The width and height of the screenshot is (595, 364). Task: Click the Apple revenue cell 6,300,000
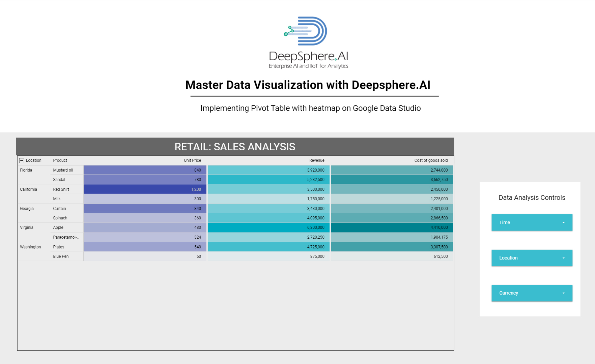click(x=268, y=228)
